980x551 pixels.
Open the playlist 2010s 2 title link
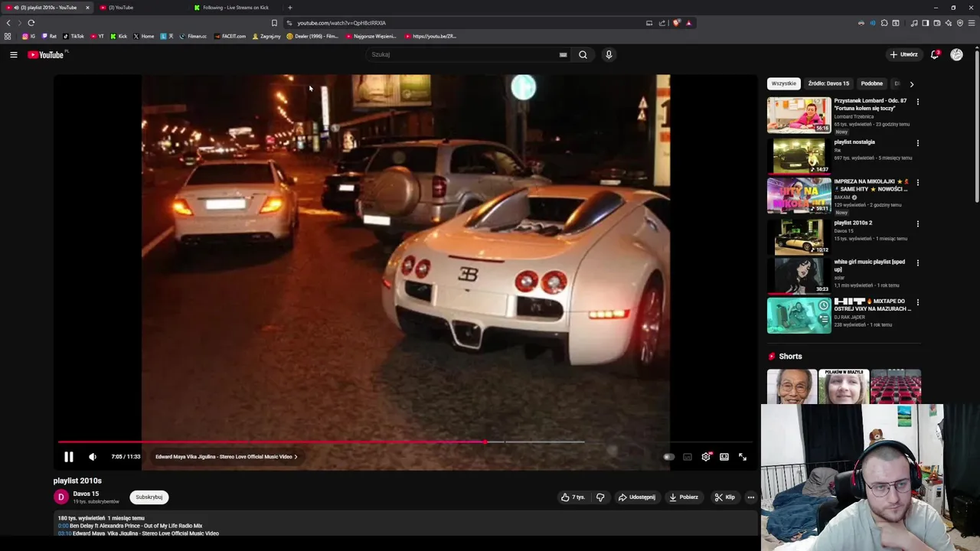(x=853, y=223)
